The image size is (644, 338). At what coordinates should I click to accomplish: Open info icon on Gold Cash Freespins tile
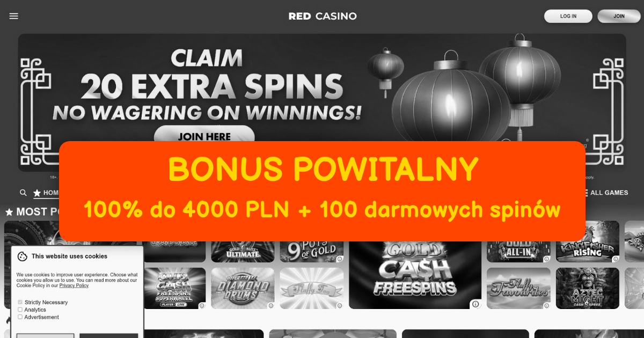[475, 304]
